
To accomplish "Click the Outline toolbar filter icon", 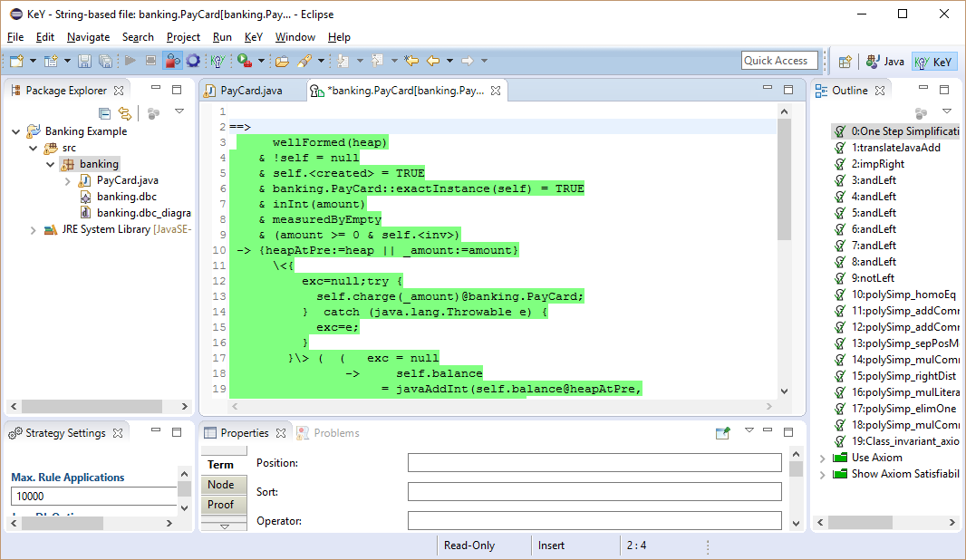I will 921,112.
